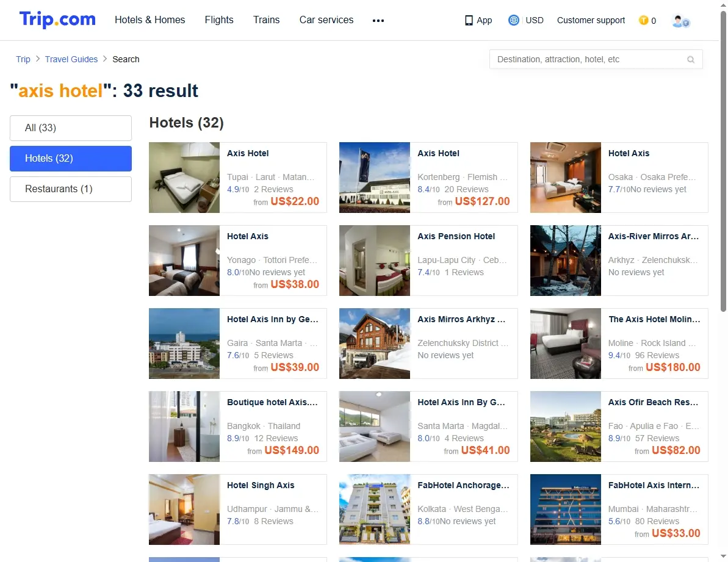Open Boutique hotel Axis Bangkok thumbnail
The height and width of the screenshot is (562, 728).
(x=184, y=427)
